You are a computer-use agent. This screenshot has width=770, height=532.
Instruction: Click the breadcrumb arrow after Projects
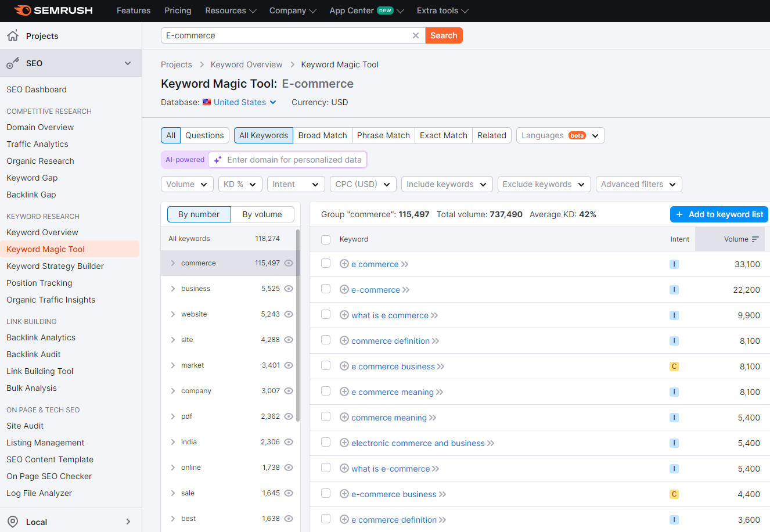coord(202,64)
